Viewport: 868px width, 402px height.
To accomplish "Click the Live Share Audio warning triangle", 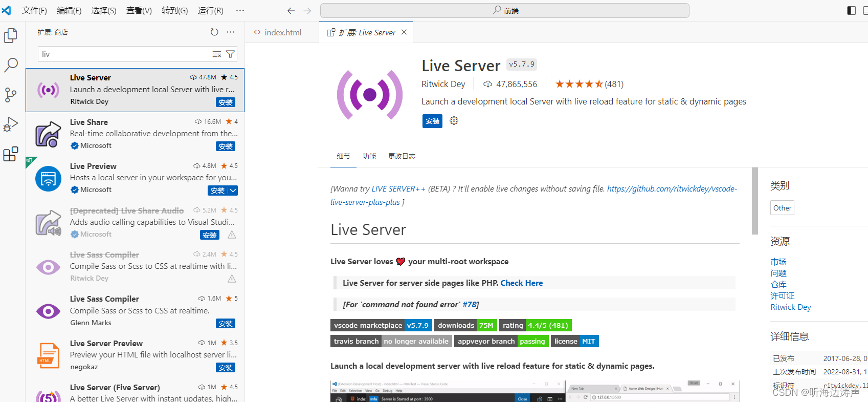I will point(232,235).
